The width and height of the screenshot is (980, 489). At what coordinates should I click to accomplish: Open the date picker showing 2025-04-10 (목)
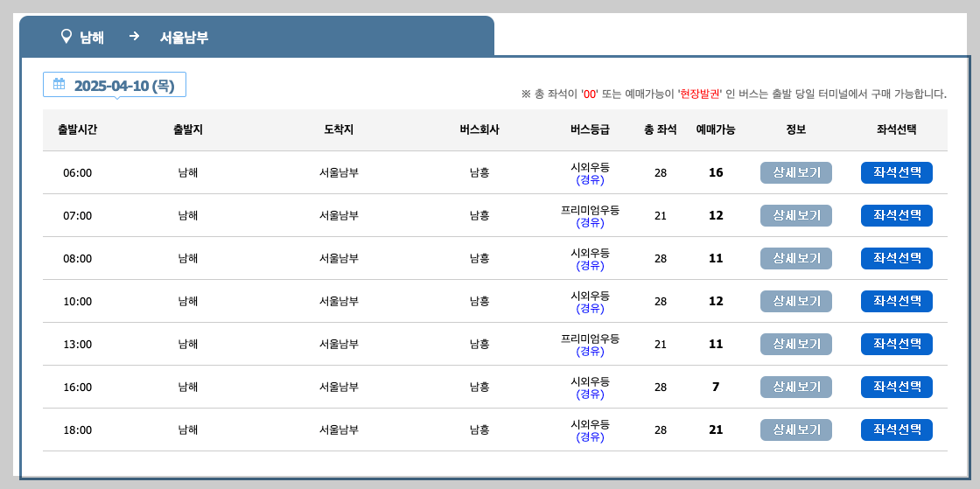[x=115, y=85]
